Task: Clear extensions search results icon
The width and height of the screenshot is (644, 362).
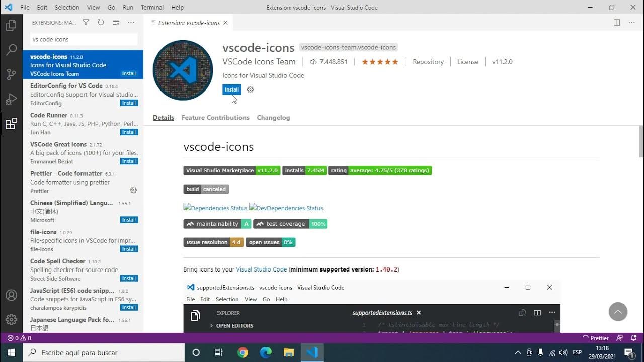Action: [116, 23]
